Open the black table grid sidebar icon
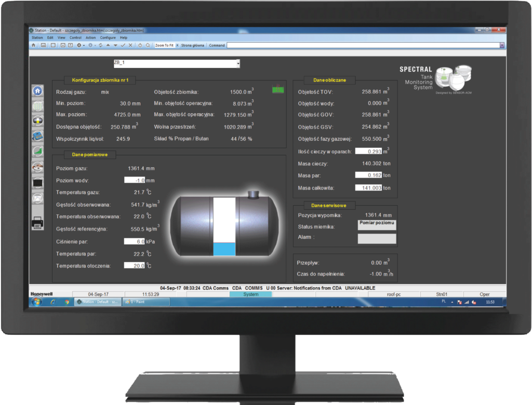The height and width of the screenshot is (405, 532). 37,182
